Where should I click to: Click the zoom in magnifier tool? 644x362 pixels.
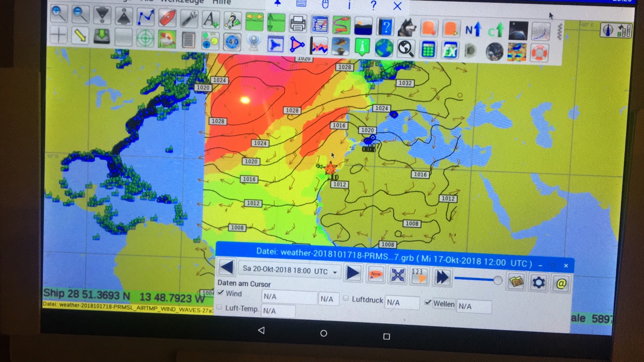[58, 14]
